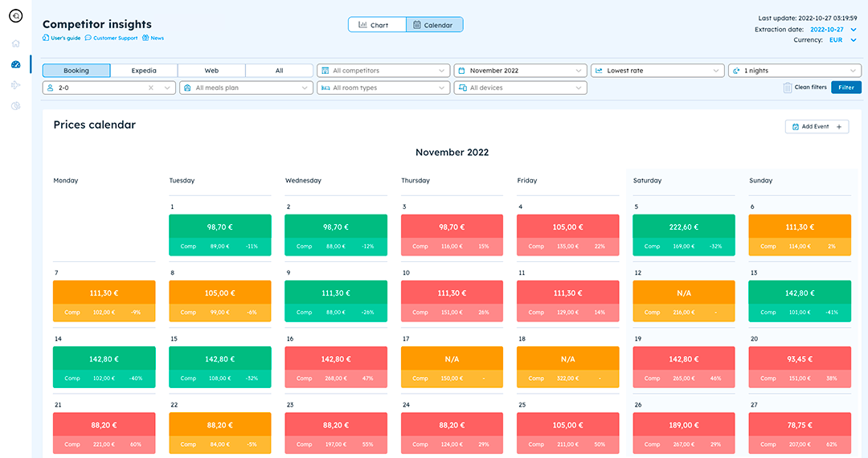
Task: Expand the Lowest rate dropdown
Action: 657,71
